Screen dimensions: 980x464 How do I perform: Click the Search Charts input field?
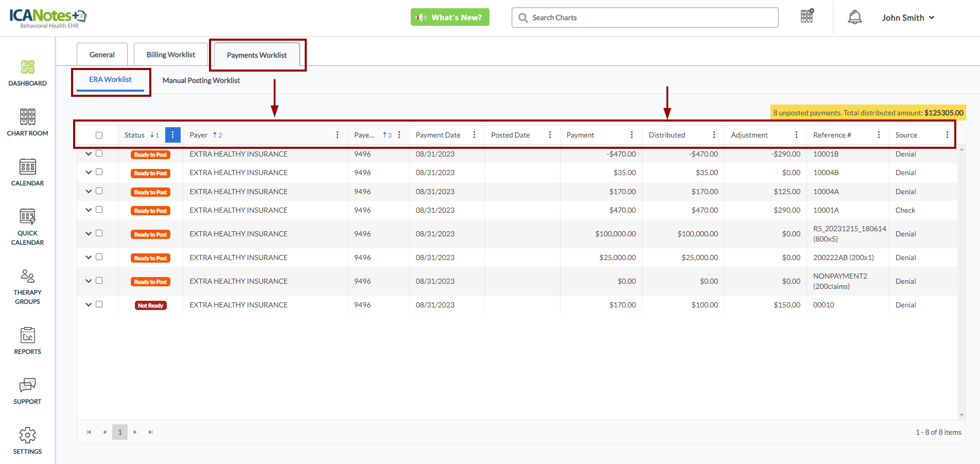coord(649,18)
